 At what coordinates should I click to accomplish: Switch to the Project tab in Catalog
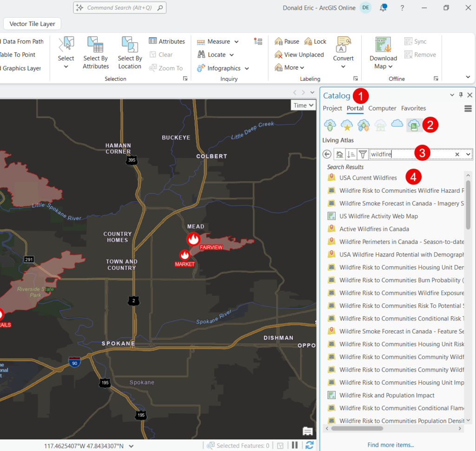click(x=332, y=108)
